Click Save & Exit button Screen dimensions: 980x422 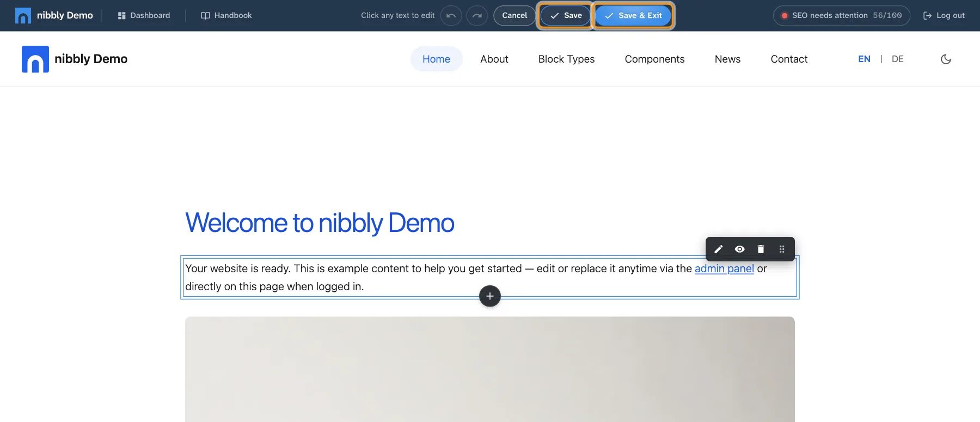[633, 16]
